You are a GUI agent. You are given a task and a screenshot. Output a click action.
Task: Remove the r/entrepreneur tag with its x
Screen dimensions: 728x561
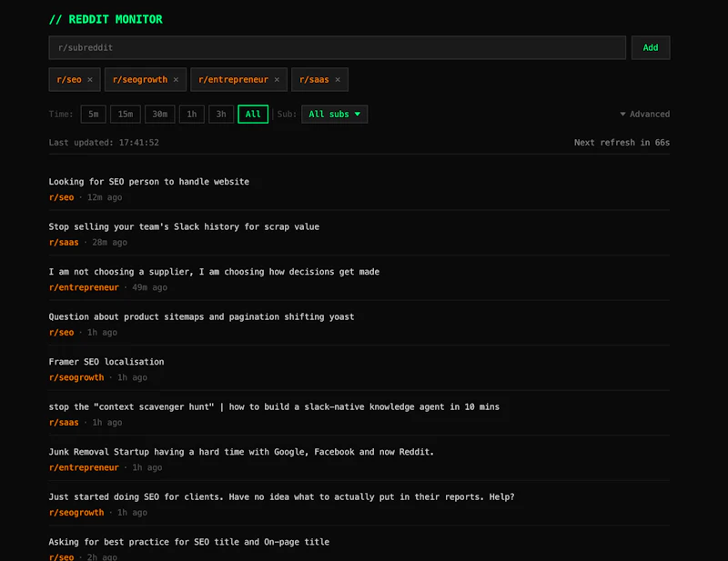click(277, 80)
